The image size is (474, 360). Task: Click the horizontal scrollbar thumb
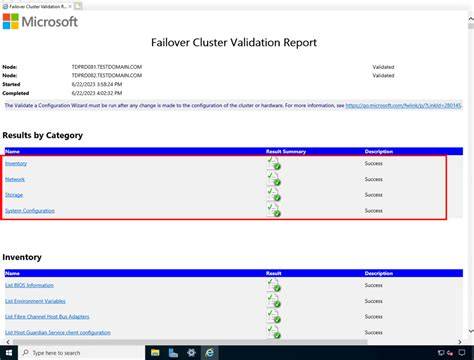pyautogui.click(x=190, y=342)
